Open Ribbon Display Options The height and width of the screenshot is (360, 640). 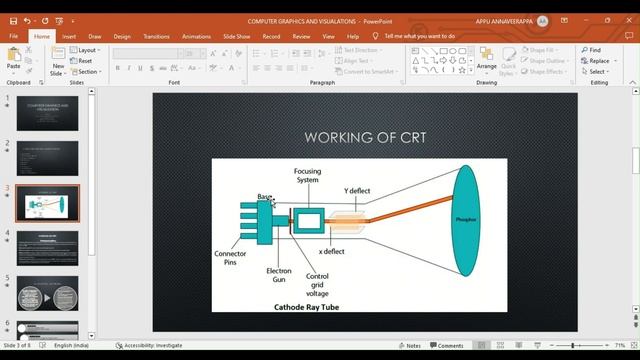pos(564,21)
